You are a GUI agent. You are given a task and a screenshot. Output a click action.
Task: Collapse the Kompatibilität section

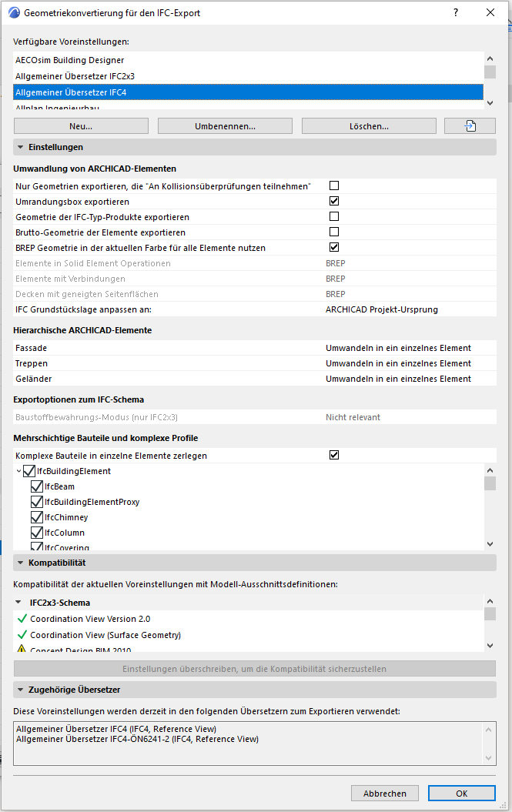pos(19,563)
